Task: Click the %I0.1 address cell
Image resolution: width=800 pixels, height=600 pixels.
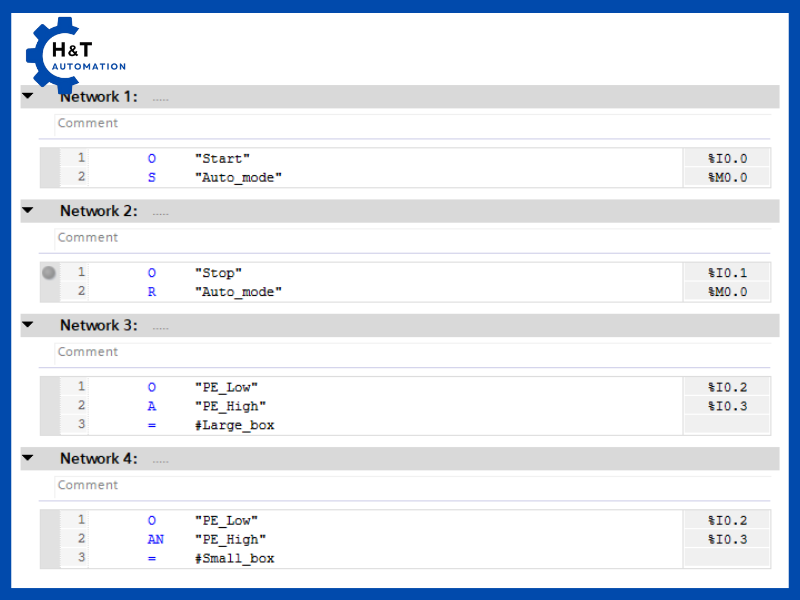Action: click(x=727, y=272)
